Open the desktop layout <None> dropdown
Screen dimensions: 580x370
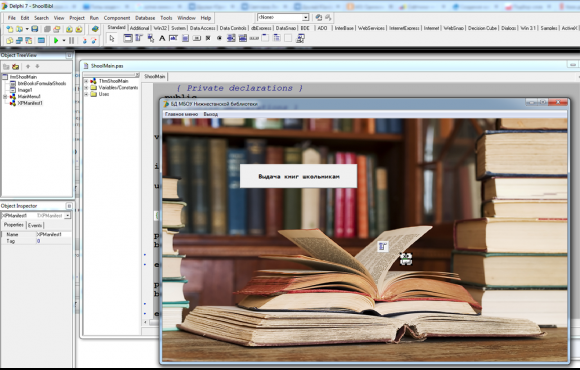(x=306, y=17)
